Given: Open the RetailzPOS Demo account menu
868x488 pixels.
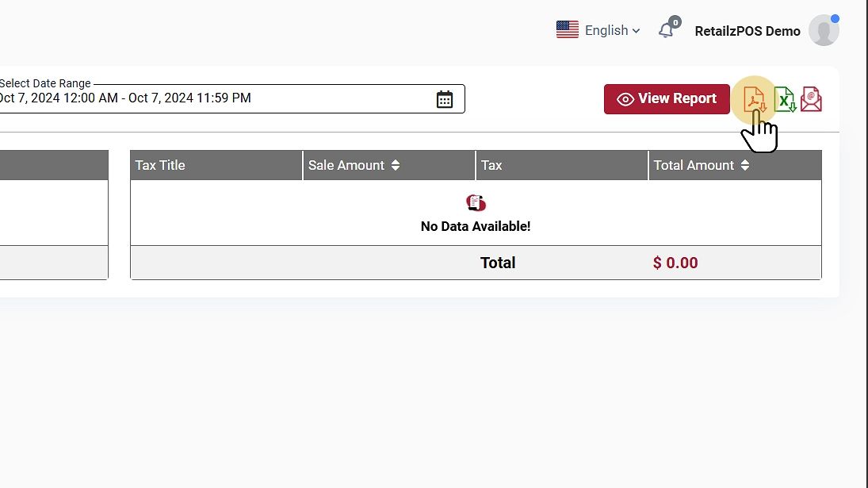Looking at the screenshot, I should (x=747, y=31).
